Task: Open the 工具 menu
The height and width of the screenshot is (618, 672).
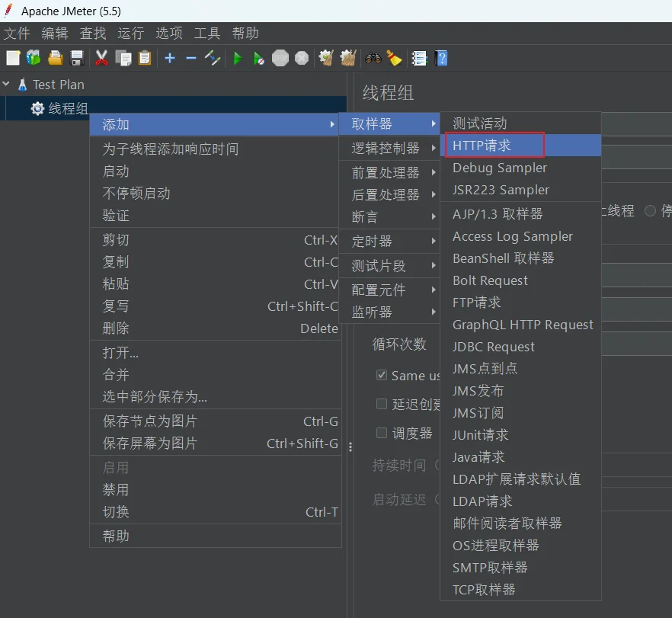Action: [x=207, y=33]
